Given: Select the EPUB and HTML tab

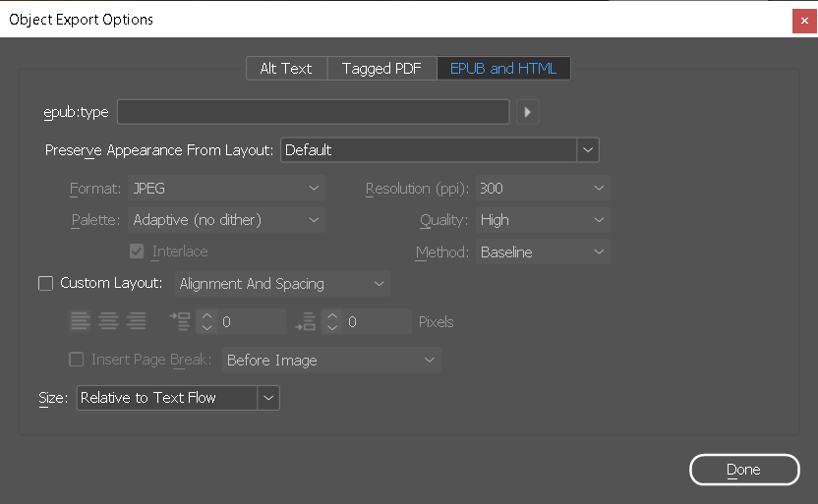Looking at the screenshot, I should pos(503,69).
